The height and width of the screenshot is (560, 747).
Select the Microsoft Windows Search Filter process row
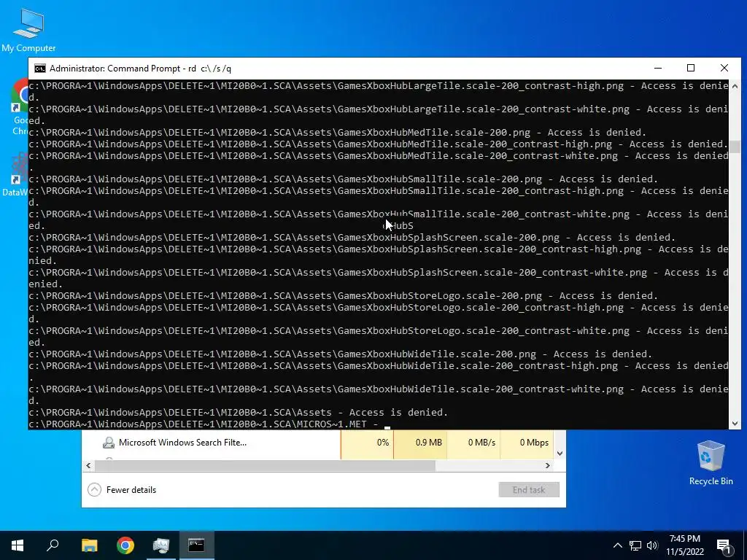318,443
